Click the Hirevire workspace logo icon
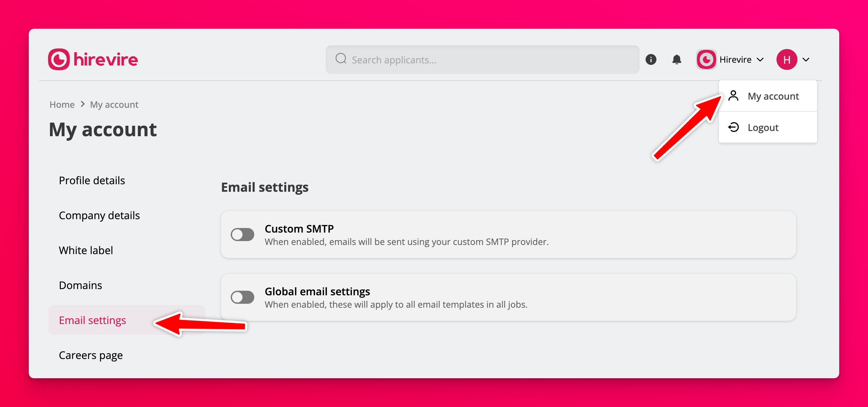Viewport: 868px width, 407px height. pyautogui.click(x=706, y=60)
